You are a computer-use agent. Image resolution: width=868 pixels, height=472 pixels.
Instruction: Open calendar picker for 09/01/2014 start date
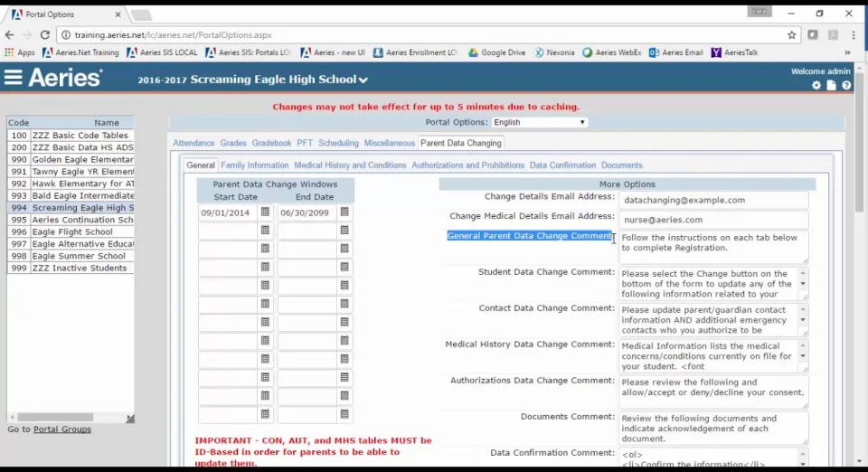[x=265, y=212]
